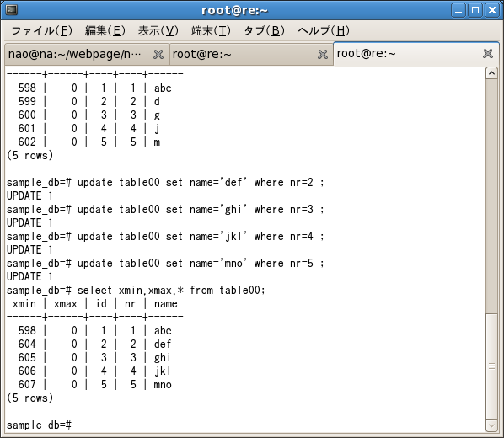Viewport: 504px width, 438px height.
Task: Open the 表示(V) menu
Action: [x=158, y=31]
